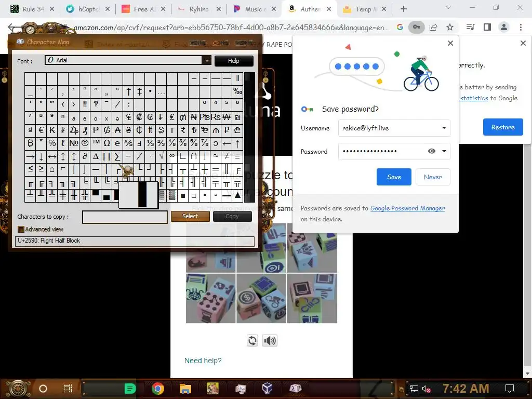Click the browser back arrow
This screenshot has width=532, height=399.
[x=11, y=27]
